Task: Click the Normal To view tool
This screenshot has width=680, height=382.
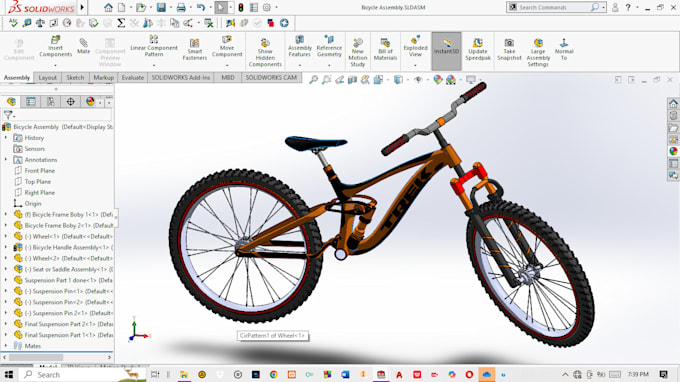Action: [x=564, y=49]
